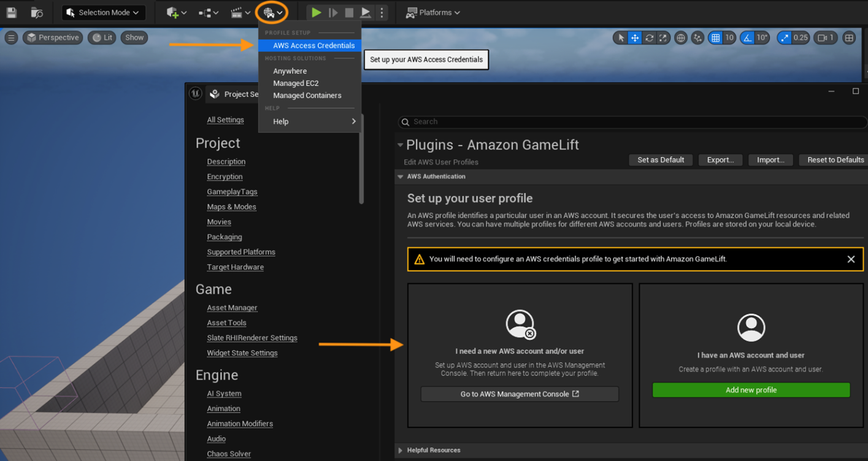Open the Cinematics clapperboard dropdown
The image size is (868, 461).
pyautogui.click(x=240, y=12)
